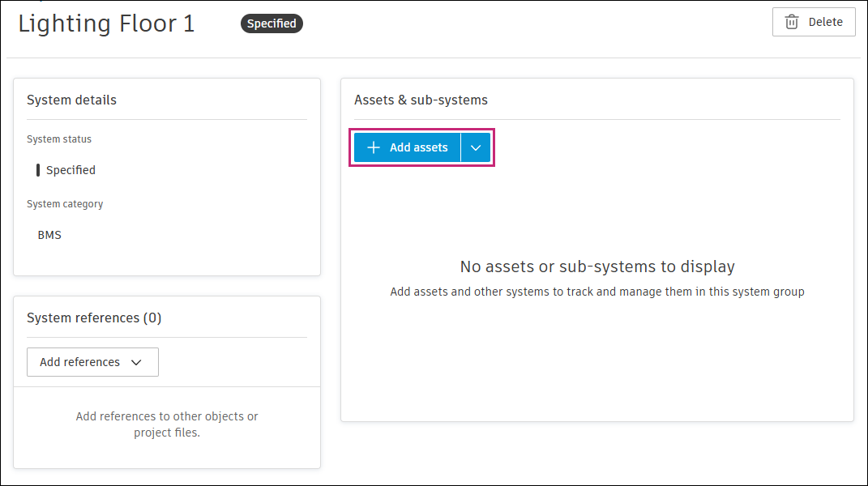Click 'Add references to other objects' hint text

point(167,424)
